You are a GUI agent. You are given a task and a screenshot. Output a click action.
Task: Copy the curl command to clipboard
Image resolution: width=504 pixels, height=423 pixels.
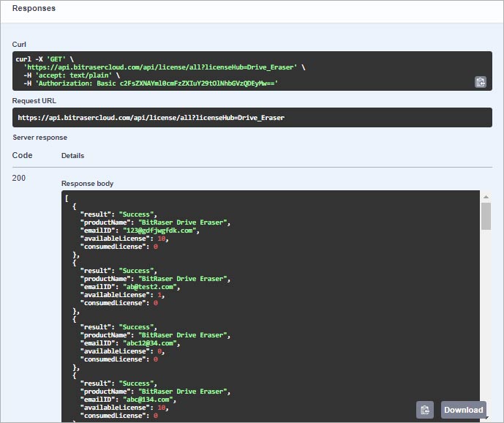click(480, 82)
